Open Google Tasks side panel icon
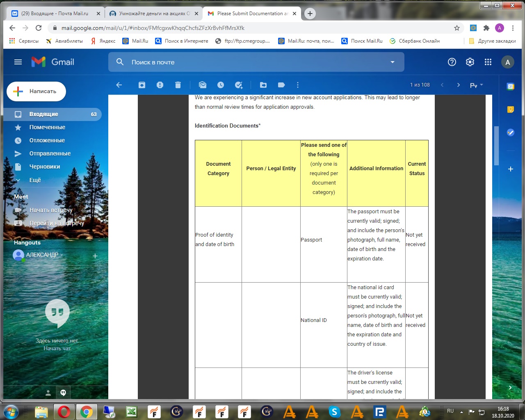 [511, 132]
